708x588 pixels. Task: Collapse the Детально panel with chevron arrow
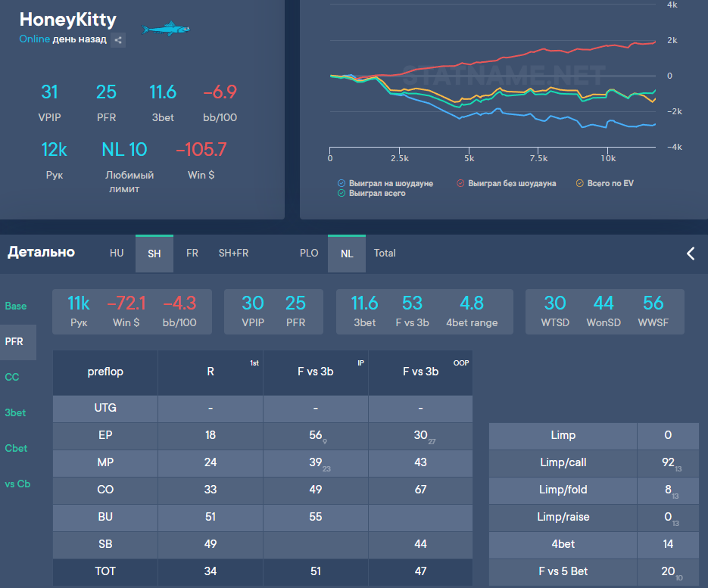(690, 254)
